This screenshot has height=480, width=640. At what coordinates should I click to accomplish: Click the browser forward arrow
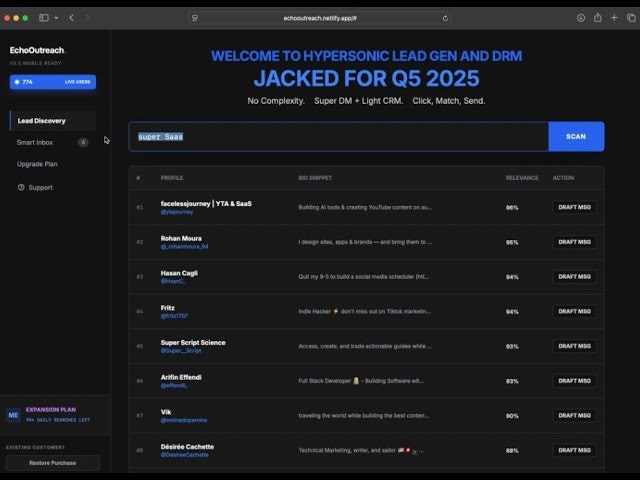click(x=87, y=18)
